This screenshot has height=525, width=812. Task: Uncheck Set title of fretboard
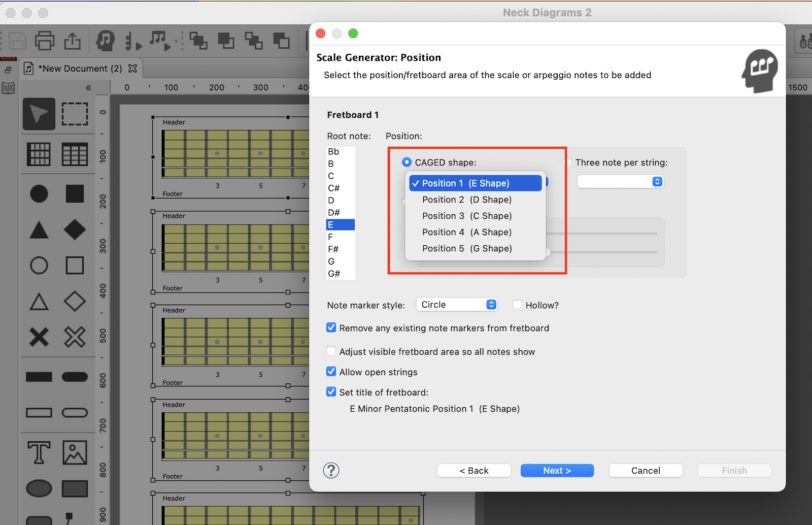[x=331, y=391]
